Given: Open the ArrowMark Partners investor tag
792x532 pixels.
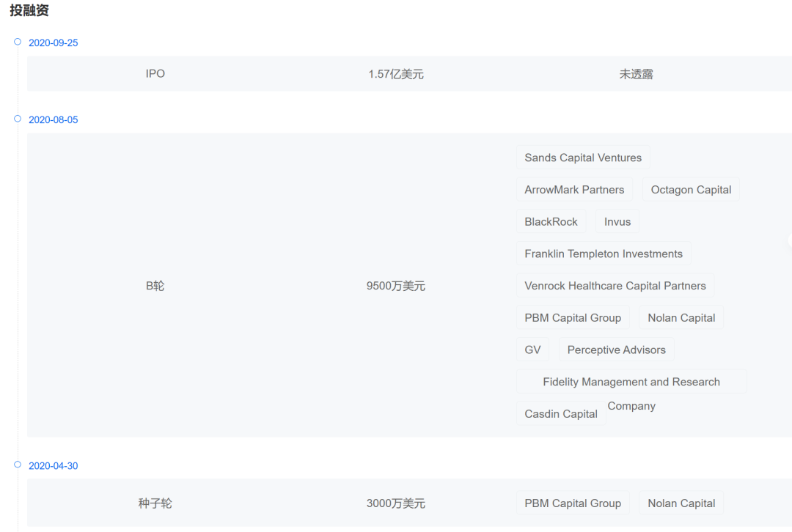Looking at the screenshot, I should (574, 190).
